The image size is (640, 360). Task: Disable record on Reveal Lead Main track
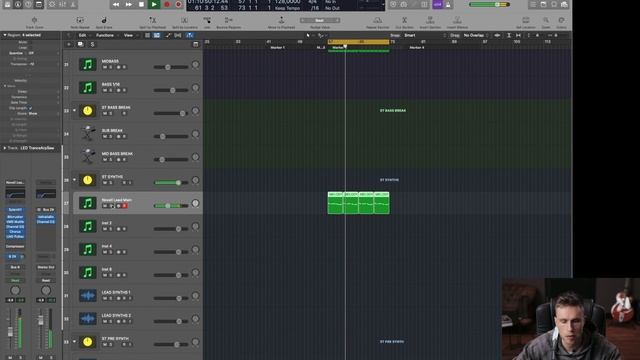coord(125,206)
